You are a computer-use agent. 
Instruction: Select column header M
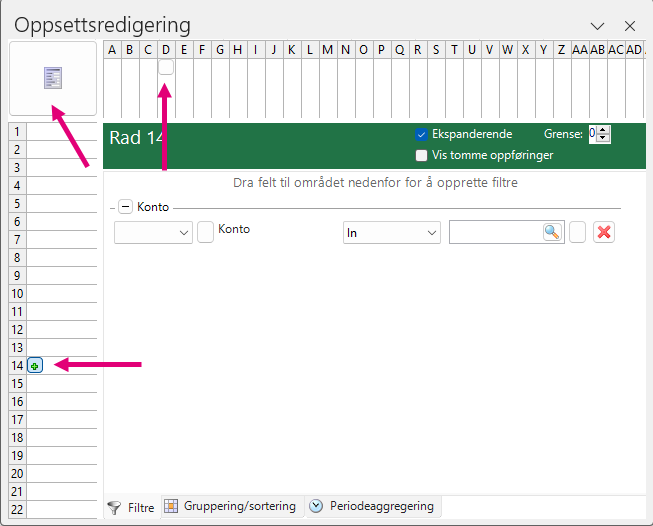coord(328,50)
